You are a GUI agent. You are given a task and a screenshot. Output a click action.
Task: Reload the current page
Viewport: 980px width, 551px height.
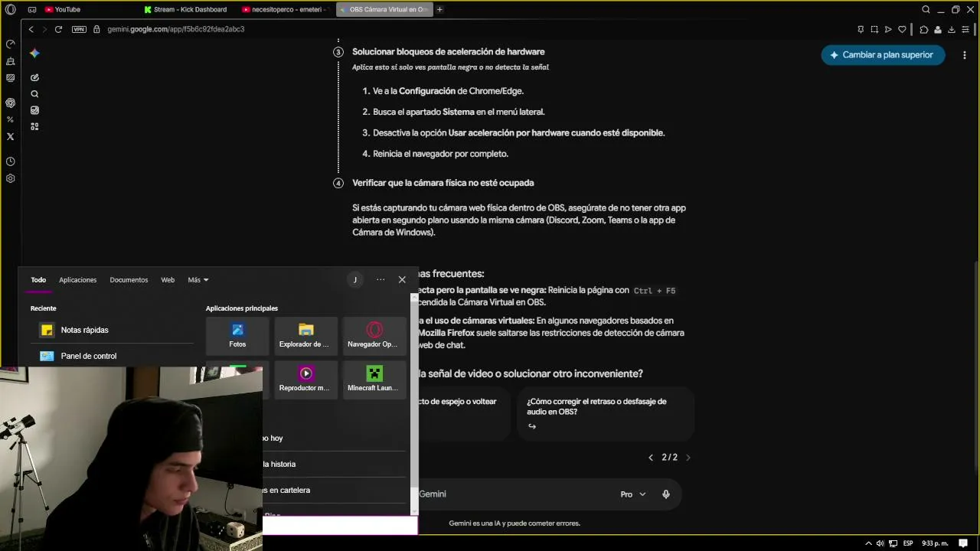[x=58, y=29]
